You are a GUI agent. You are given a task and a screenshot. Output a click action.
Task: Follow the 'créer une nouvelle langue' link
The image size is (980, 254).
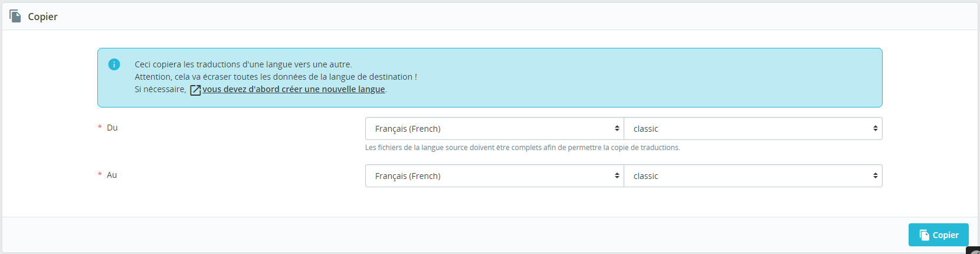293,89
